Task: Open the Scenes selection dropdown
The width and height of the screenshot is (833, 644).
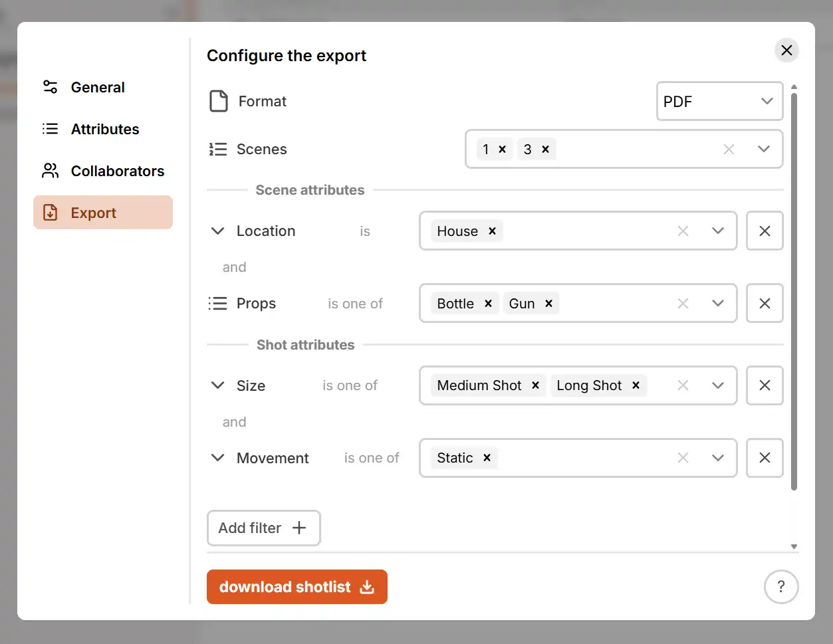Action: click(x=764, y=149)
